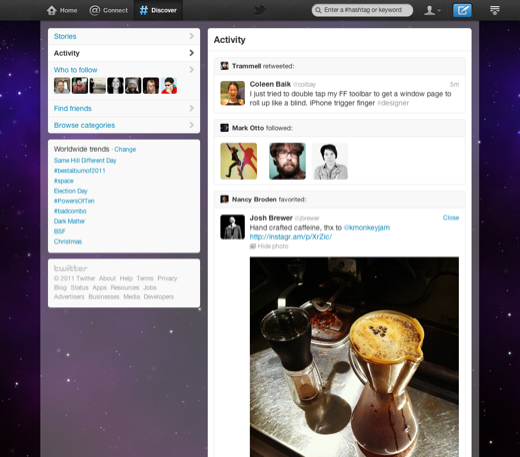Select Activity in the sidebar menu

[67, 53]
